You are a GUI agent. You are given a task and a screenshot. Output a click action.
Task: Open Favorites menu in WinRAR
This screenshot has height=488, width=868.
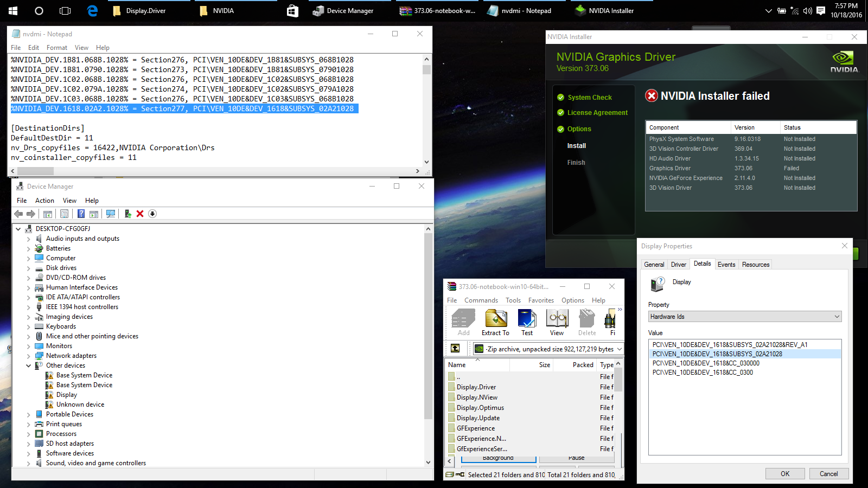pyautogui.click(x=541, y=300)
